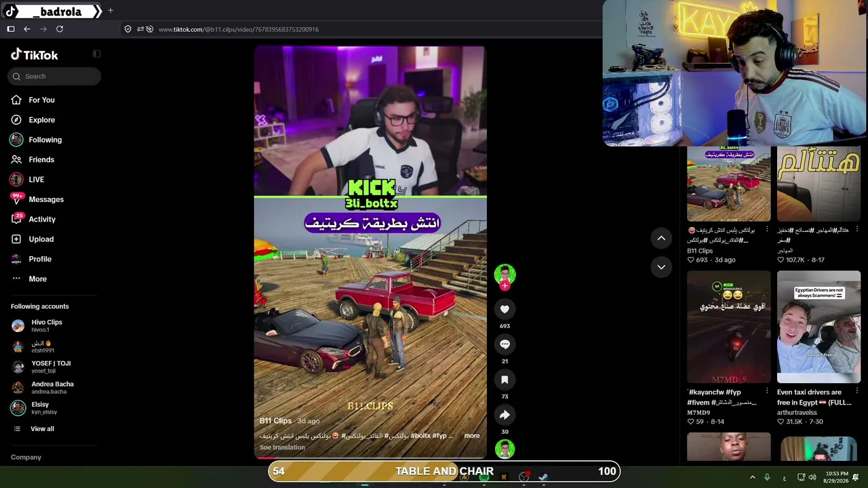Toggle the browser sidebar panel icon

click(x=11, y=29)
